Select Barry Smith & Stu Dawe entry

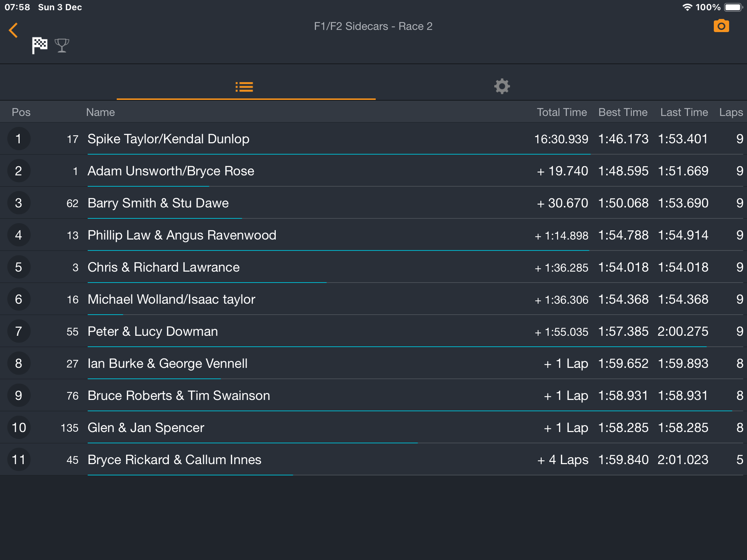pos(373,203)
